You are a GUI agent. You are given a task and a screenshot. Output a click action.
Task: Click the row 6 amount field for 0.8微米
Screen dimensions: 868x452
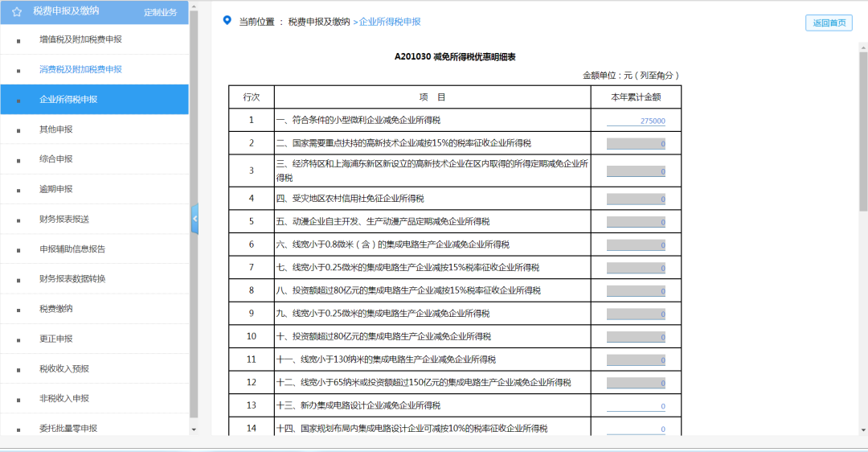636,244
